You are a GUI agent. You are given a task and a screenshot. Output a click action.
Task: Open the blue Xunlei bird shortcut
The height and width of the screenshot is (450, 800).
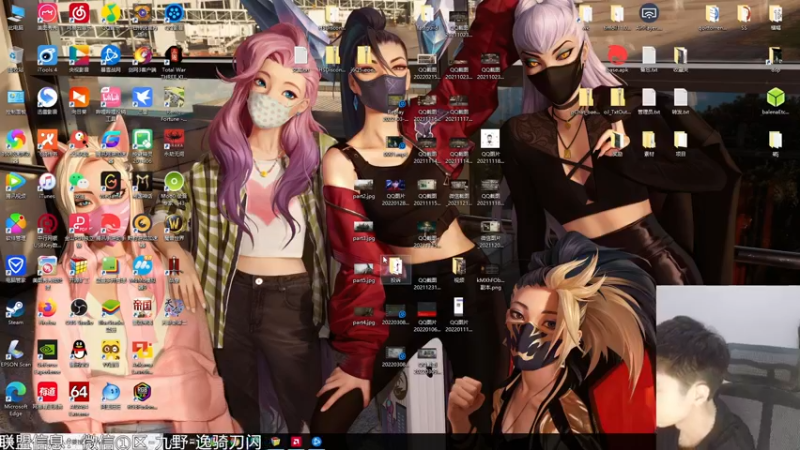click(x=142, y=97)
